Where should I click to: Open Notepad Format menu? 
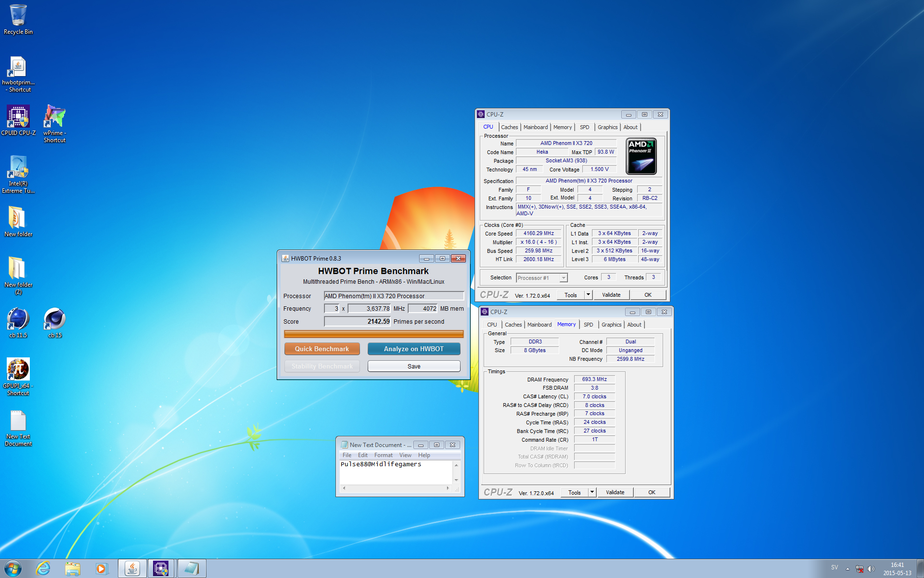point(384,455)
